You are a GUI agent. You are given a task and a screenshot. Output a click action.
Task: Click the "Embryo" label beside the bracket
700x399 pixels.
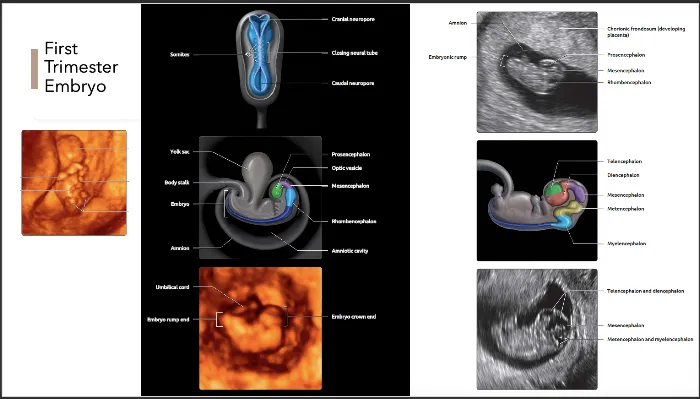[x=180, y=204]
